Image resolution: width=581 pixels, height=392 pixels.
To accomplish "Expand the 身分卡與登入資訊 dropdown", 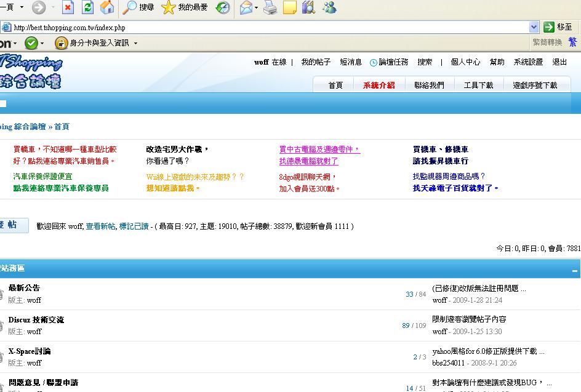I will [135, 43].
